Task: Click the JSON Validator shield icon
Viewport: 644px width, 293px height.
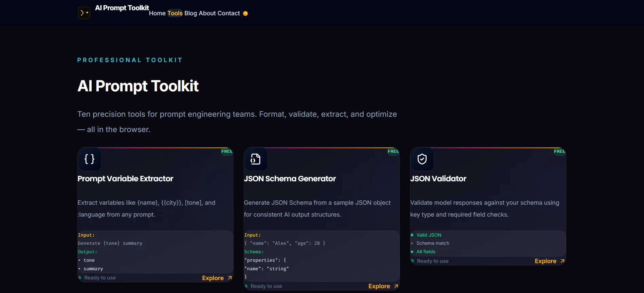Action: [422, 159]
